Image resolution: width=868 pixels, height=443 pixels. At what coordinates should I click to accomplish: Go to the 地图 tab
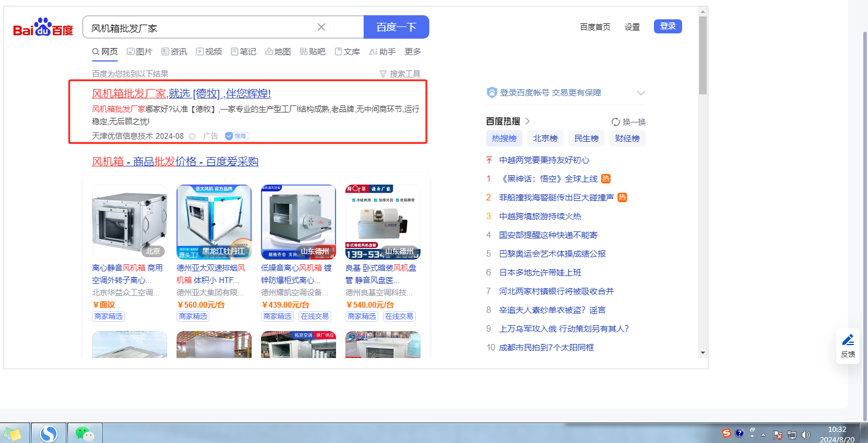click(x=278, y=52)
